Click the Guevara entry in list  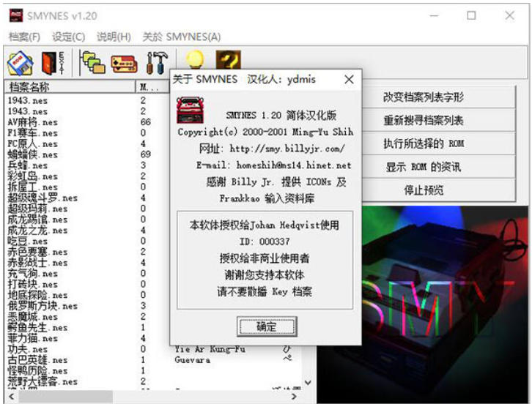pos(193,360)
